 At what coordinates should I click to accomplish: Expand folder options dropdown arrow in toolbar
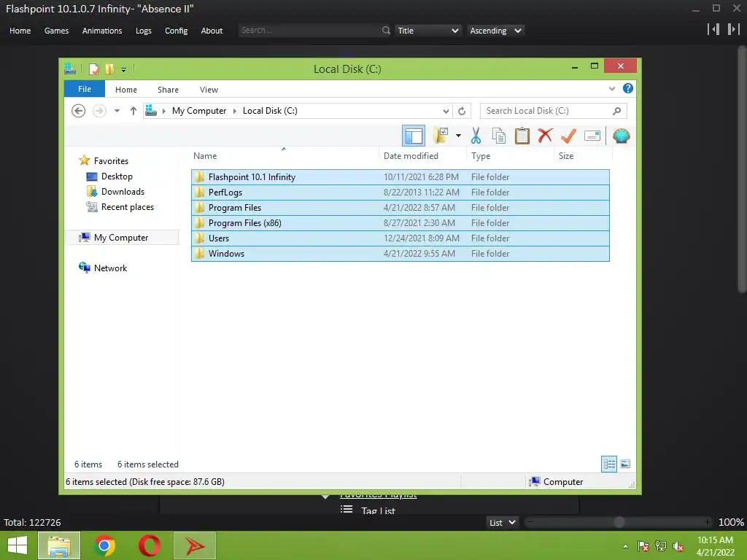458,136
